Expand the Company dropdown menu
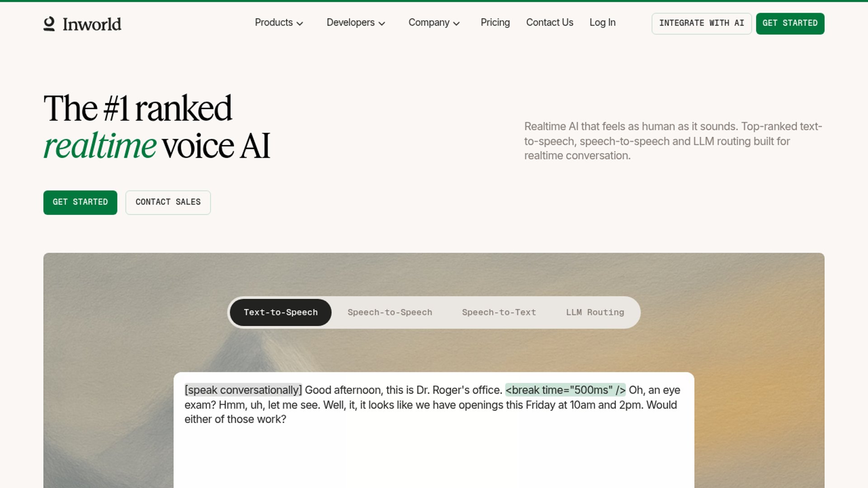The width and height of the screenshot is (868, 488). point(434,23)
